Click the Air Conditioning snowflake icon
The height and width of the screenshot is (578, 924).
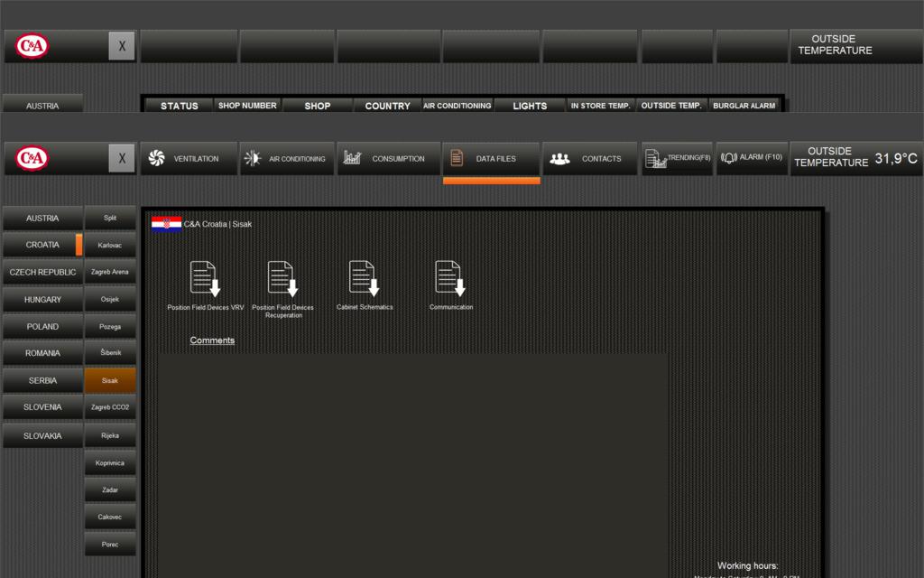253,158
